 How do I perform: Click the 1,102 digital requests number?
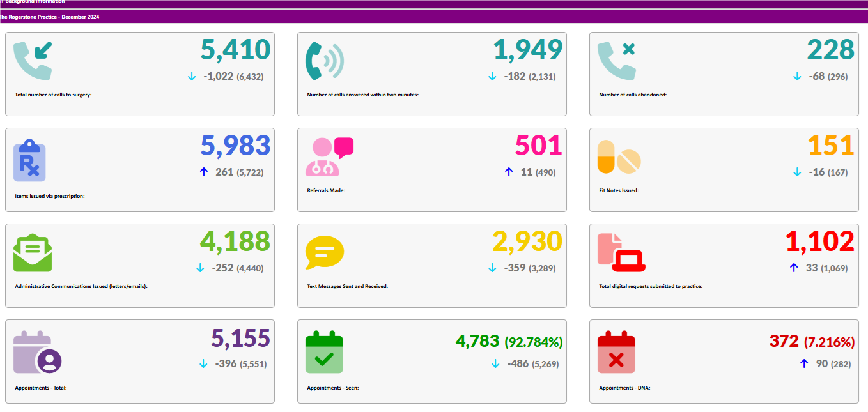coord(819,241)
